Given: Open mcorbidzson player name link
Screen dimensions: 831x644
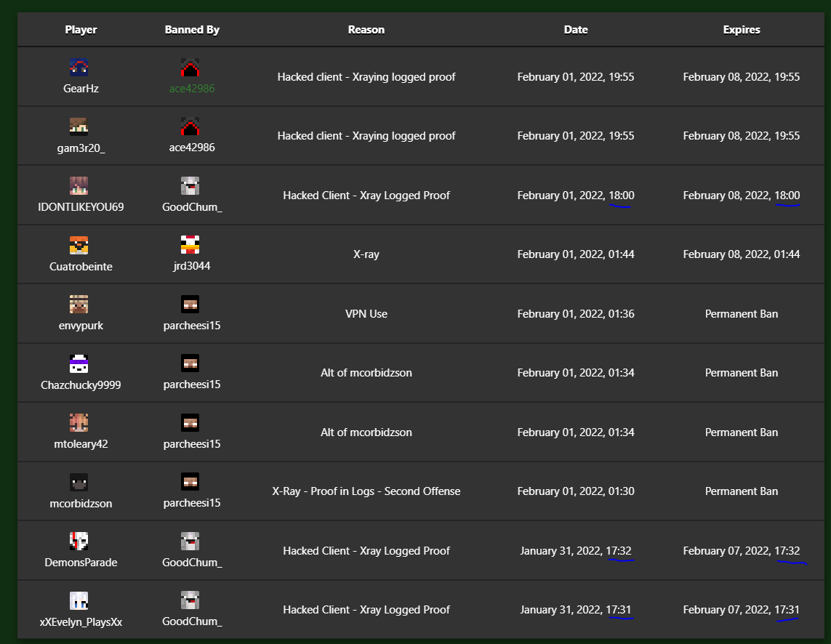Looking at the screenshot, I should pyautogui.click(x=81, y=504).
